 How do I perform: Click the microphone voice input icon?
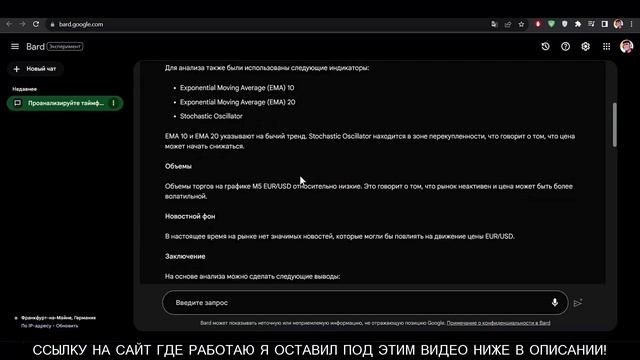(555, 302)
